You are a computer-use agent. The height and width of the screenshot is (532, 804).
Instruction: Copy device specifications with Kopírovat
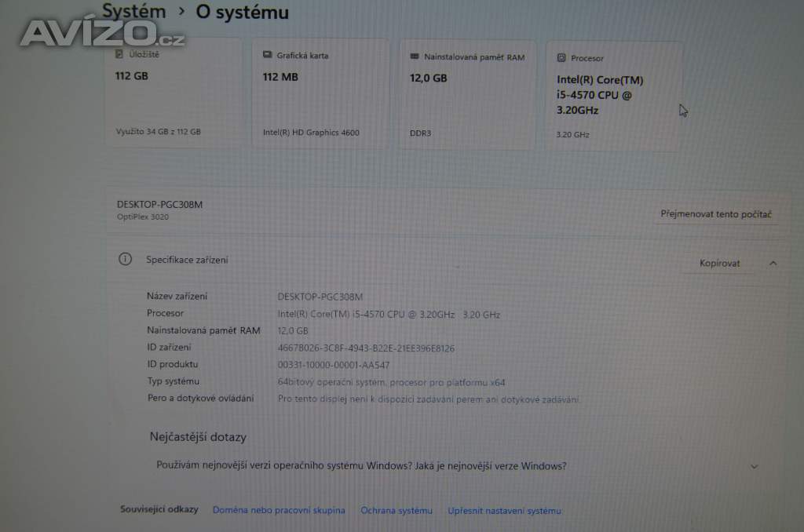(718, 263)
